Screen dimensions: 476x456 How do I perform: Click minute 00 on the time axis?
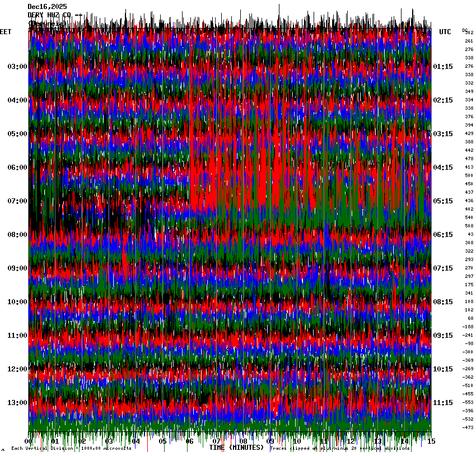point(29,441)
